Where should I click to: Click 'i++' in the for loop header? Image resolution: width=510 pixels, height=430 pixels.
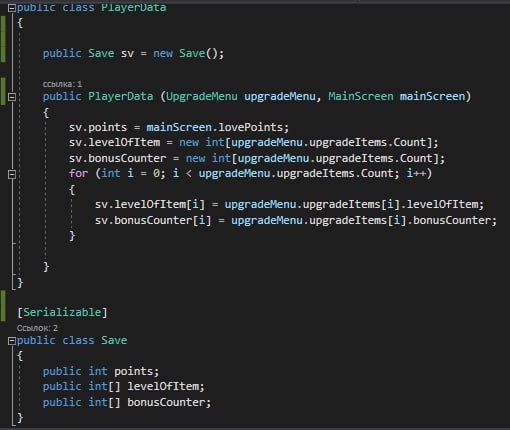click(416, 173)
